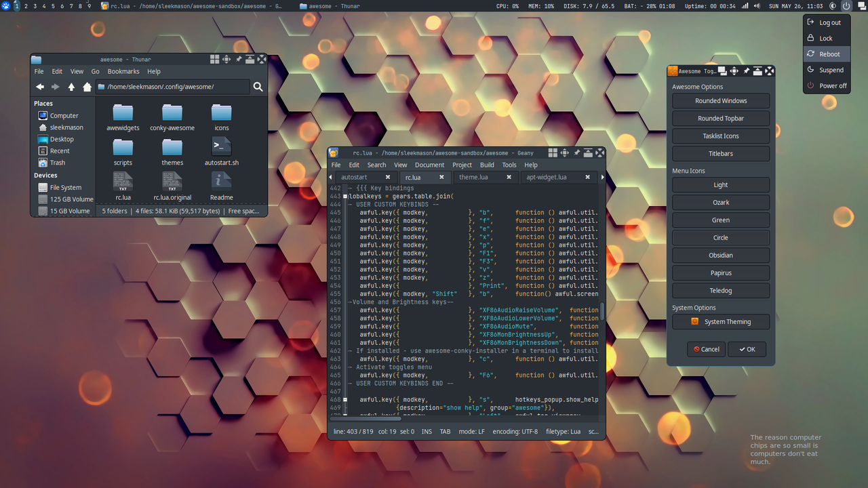868x488 pixels.
Task: Click the Tasklist Icons button
Action: pos(721,136)
